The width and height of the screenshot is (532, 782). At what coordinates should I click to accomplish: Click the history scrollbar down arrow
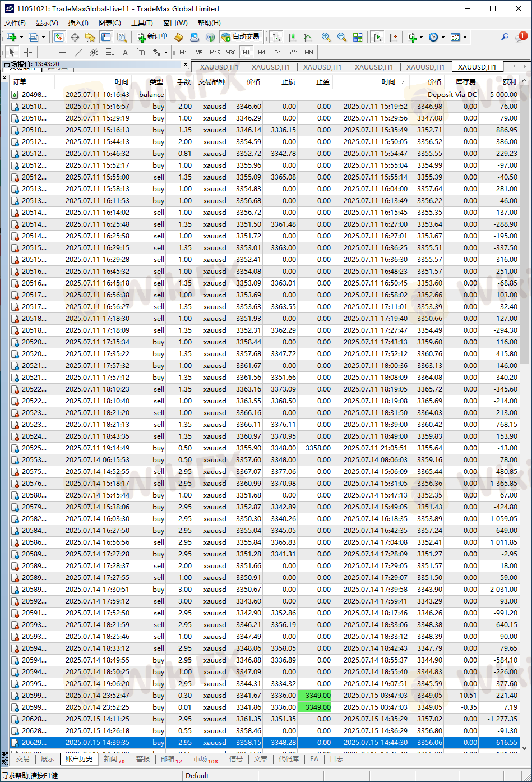[525, 748]
